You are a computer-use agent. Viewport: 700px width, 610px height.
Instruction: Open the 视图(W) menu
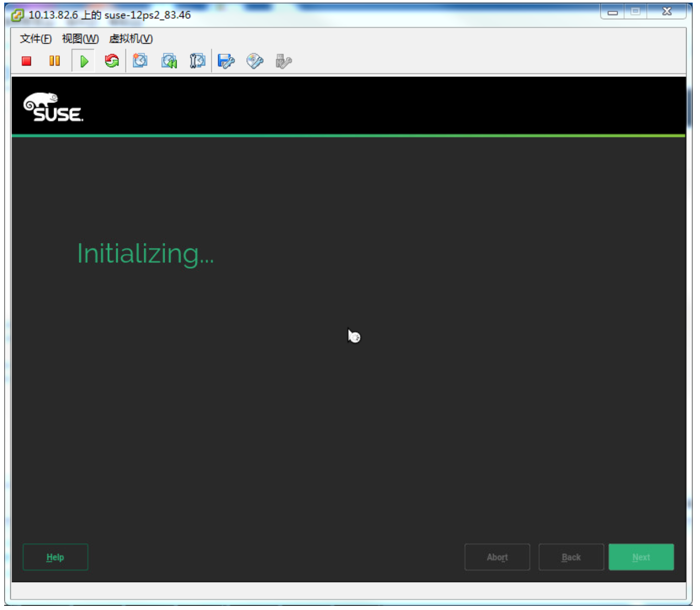[x=80, y=39]
